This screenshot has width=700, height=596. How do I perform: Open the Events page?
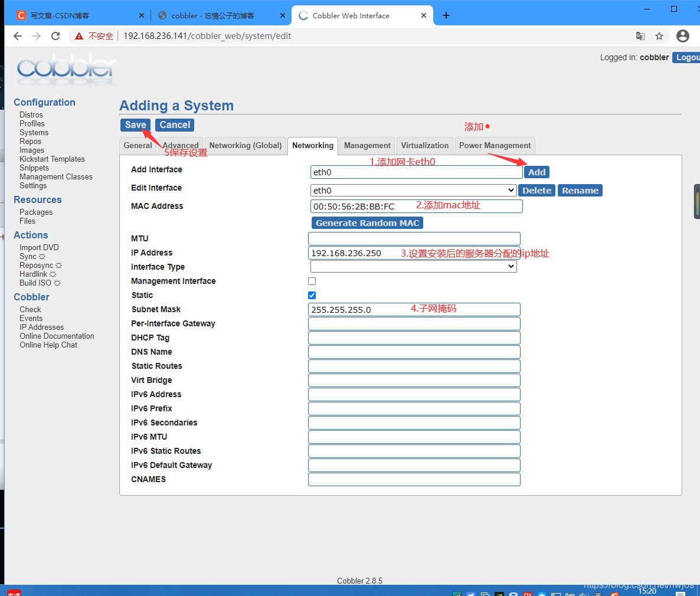tap(31, 318)
